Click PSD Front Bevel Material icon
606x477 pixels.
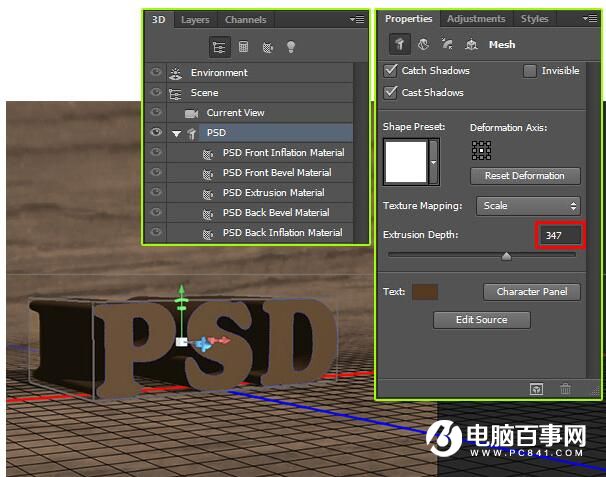[x=208, y=174]
